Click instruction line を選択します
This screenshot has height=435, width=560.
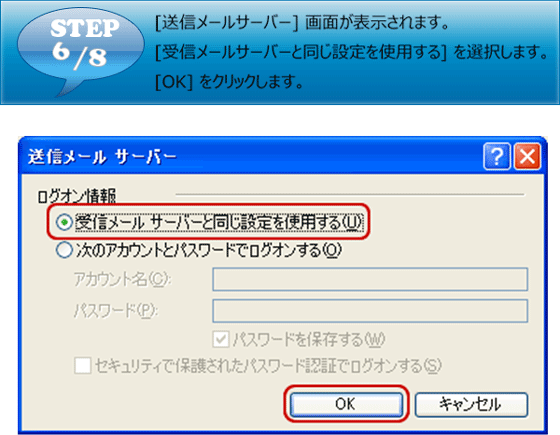click(x=501, y=52)
